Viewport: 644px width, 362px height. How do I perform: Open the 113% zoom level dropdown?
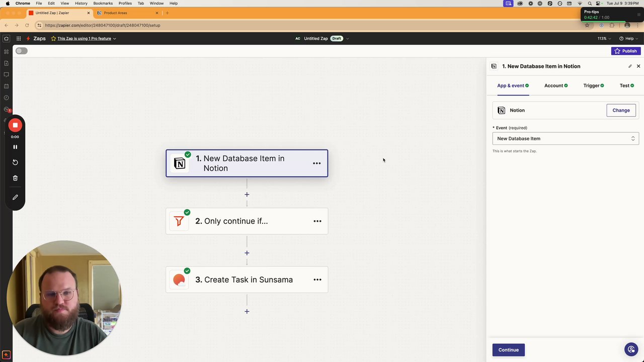click(604, 38)
